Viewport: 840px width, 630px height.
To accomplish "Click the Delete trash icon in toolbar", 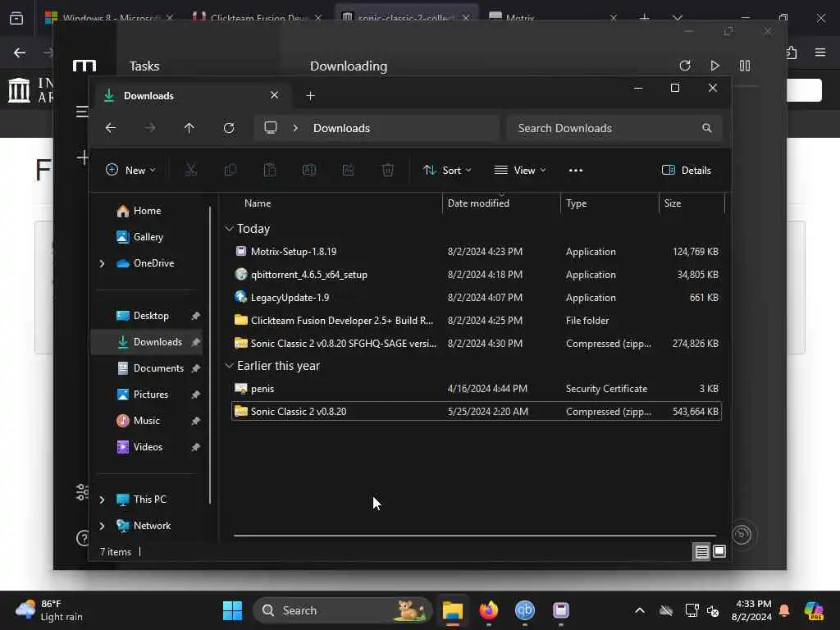I will click(x=388, y=171).
